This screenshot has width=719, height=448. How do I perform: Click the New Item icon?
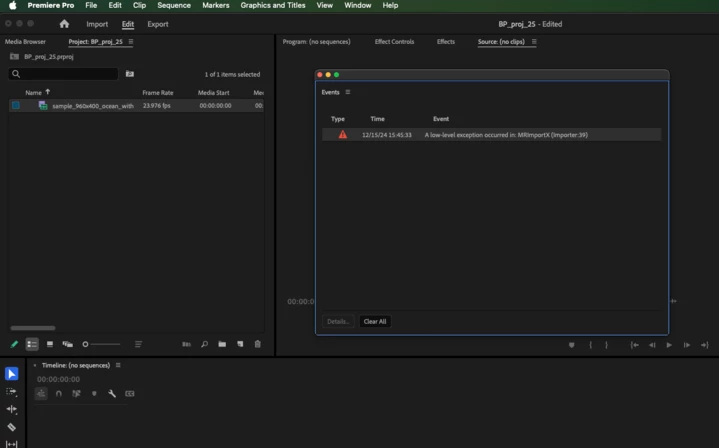240,344
